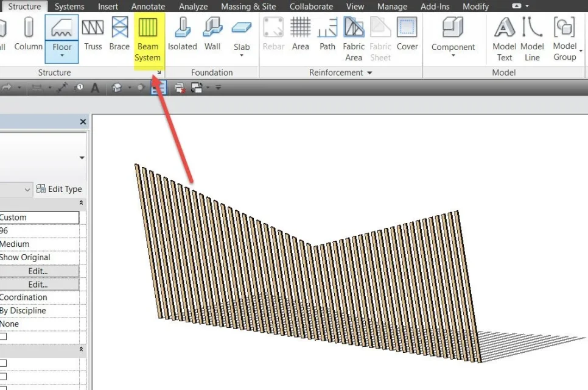Close the Properties palette
Screen dimensions: 588x390
click(83, 122)
